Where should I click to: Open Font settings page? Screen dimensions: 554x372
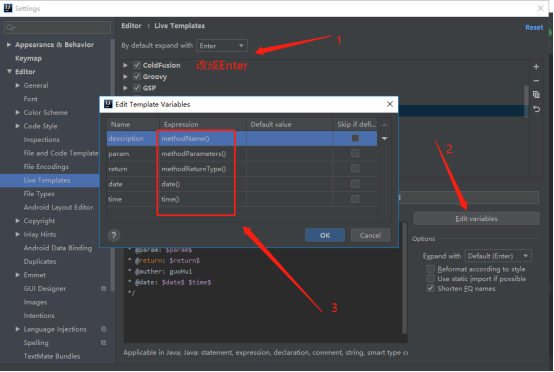[31, 99]
